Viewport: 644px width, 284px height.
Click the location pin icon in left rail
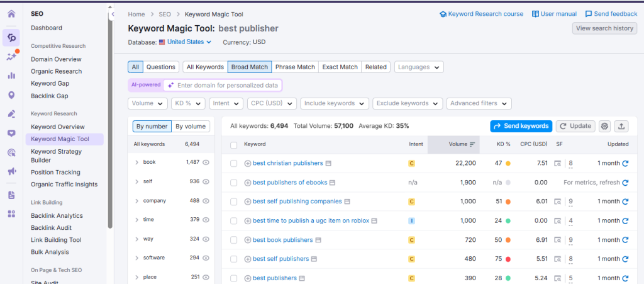tap(11, 95)
